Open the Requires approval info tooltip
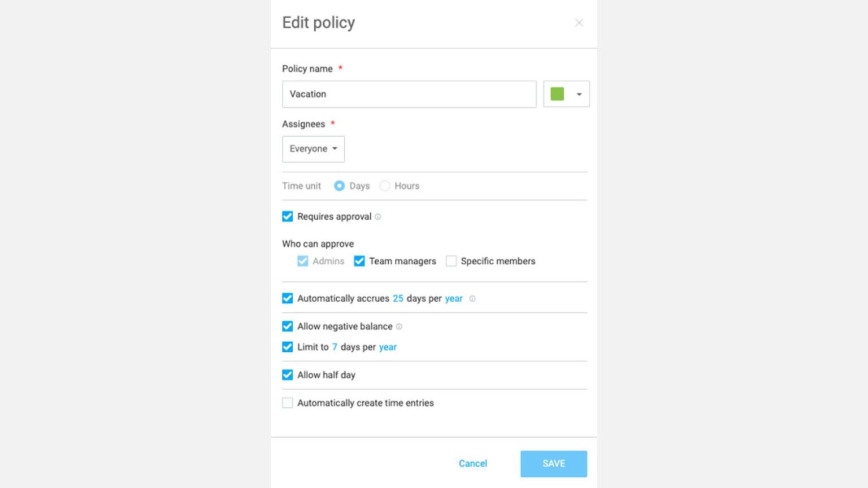This screenshot has height=488, width=868. tap(377, 217)
